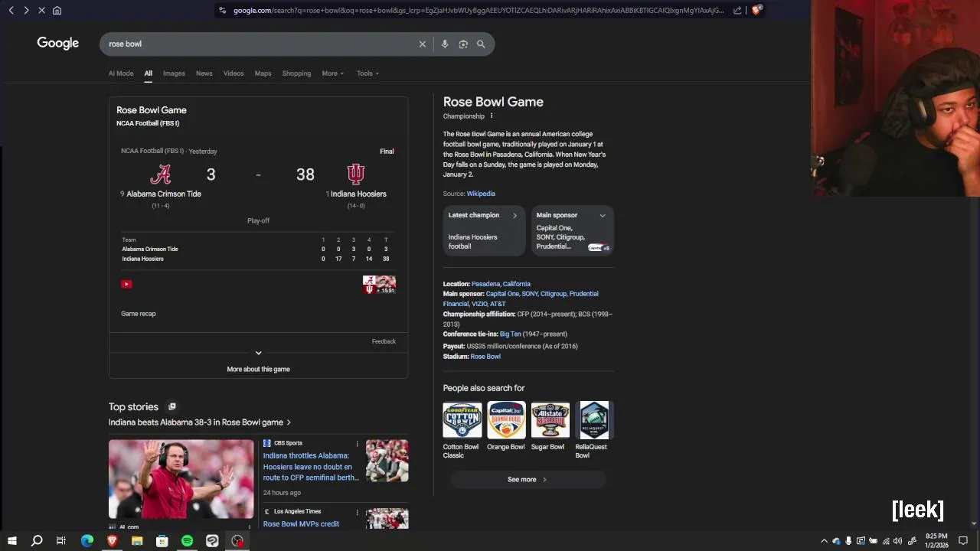This screenshot has width=980, height=551.
Task: Select the Videos tab
Action: (234, 73)
